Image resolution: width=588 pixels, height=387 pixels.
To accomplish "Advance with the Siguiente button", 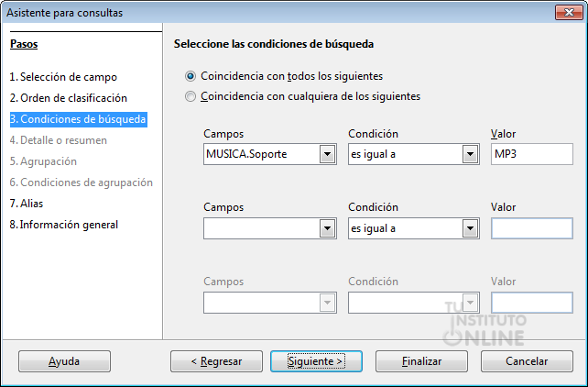I will point(316,361).
